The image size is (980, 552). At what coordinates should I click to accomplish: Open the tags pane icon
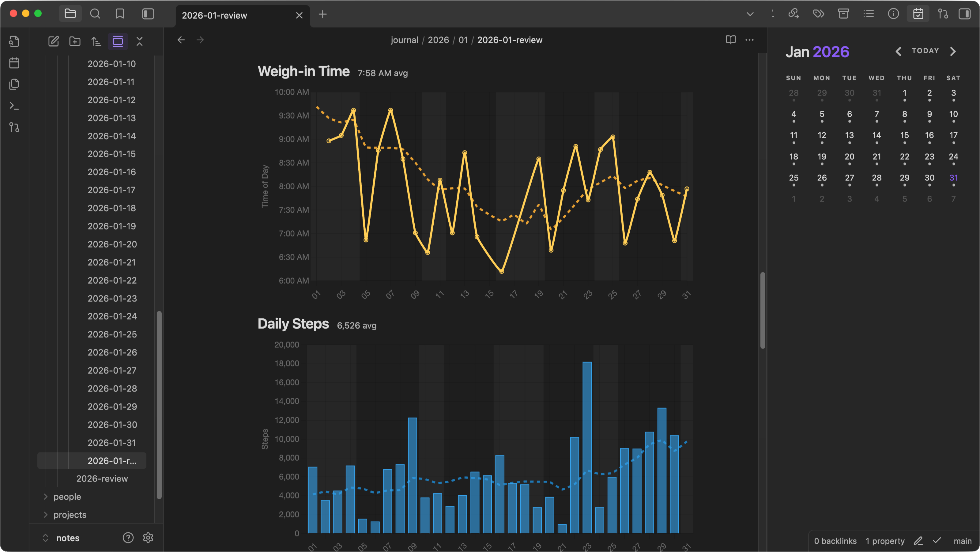click(818, 14)
